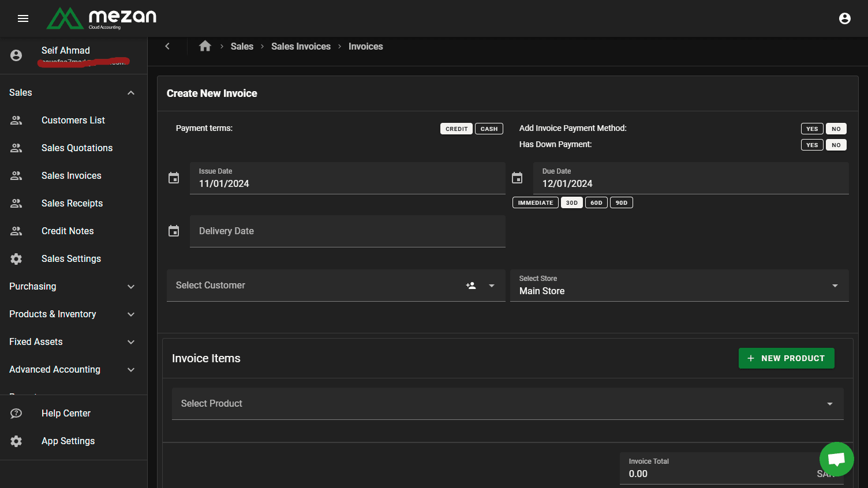Click the Sales Quotations people icon
Viewport: 868px width, 488px height.
[16, 148]
